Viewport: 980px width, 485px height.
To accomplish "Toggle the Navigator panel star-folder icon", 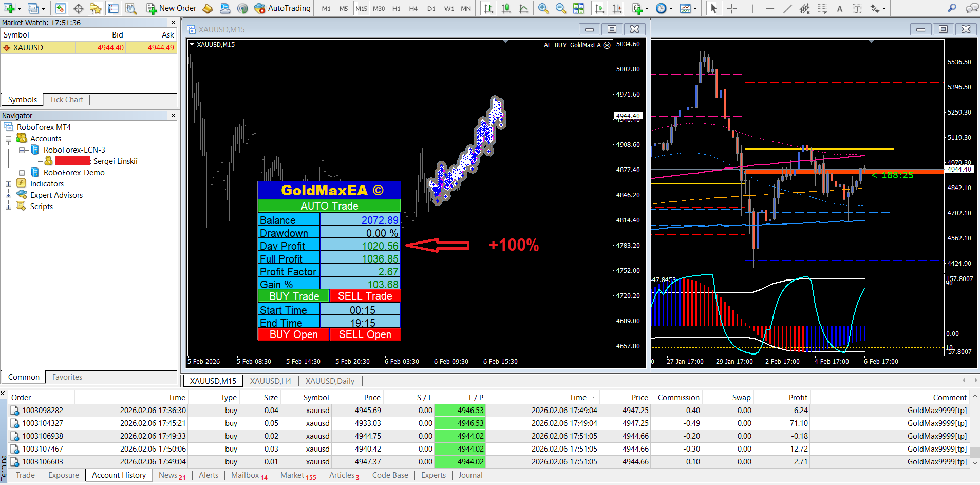I will [96, 8].
